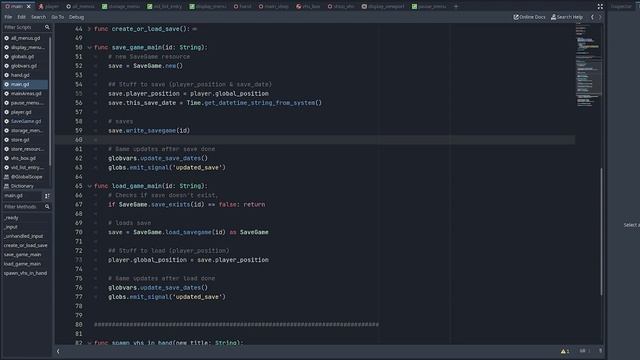The width and height of the screenshot is (640, 360).
Task: Switch to the all_menus scene tab
Action: click(x=80, y=7)
